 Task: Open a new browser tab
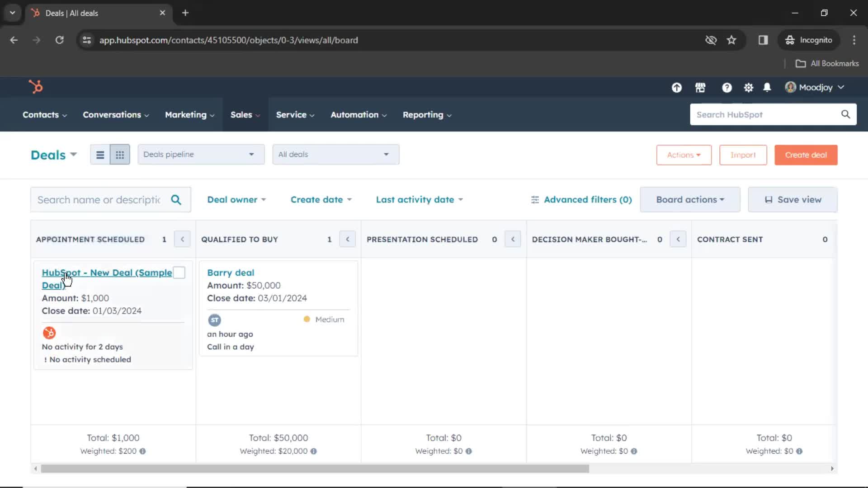[185, 13]
